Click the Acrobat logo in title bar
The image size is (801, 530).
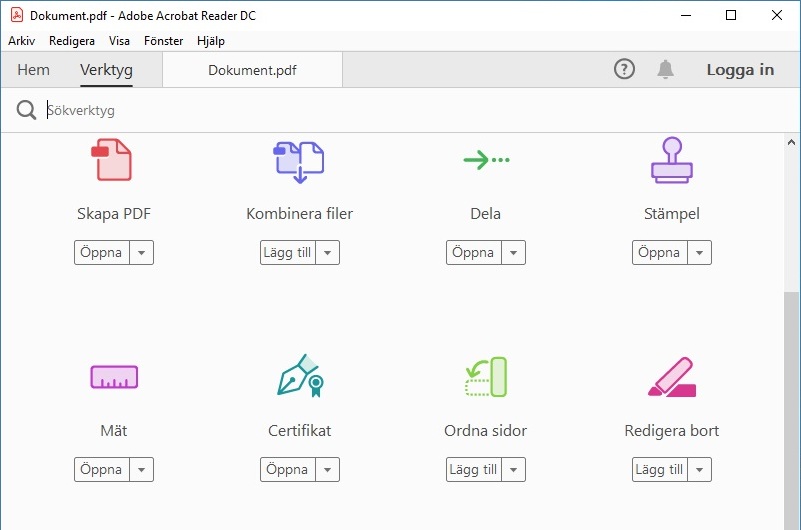[17, 15]
